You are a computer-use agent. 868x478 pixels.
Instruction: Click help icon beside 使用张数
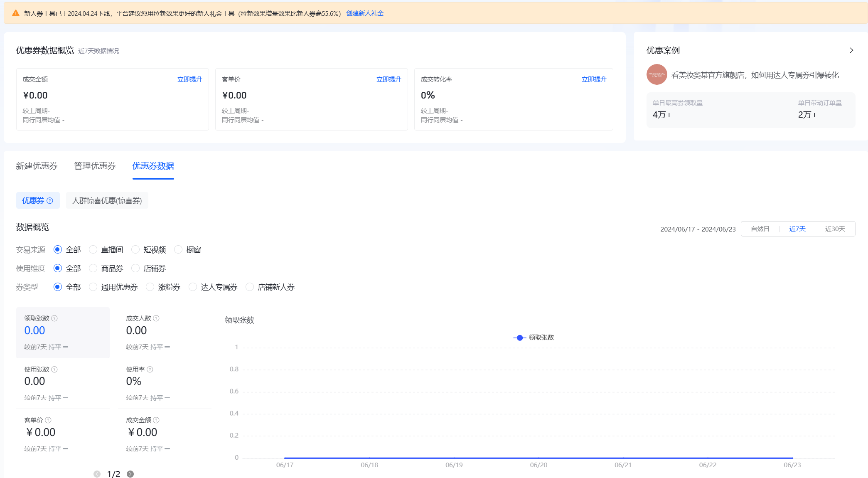(x=54, y=370)
